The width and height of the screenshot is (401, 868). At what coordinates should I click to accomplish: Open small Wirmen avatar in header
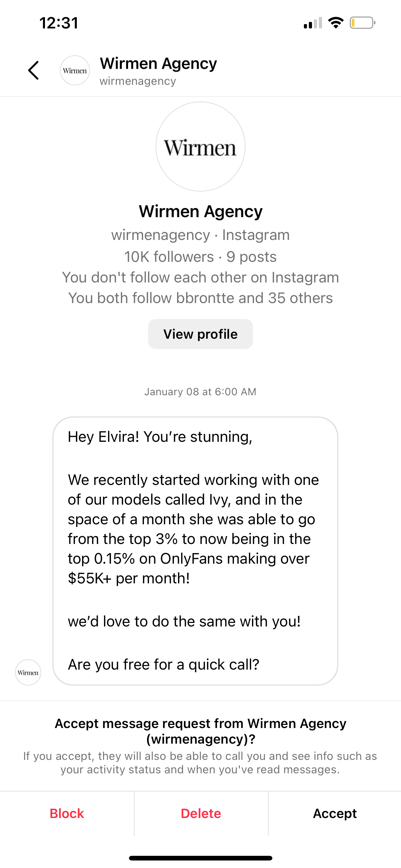(75, 70)
